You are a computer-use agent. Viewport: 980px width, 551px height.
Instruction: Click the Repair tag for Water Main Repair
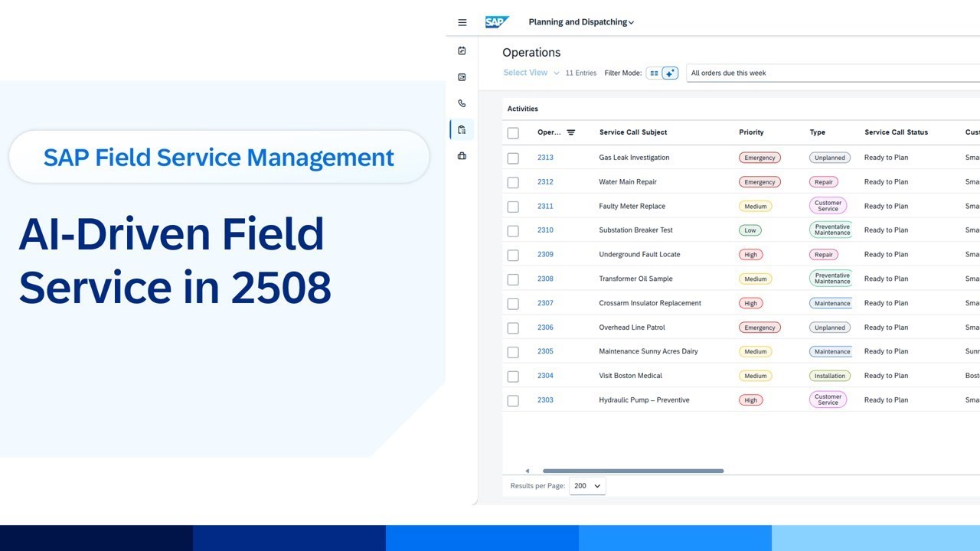tap(824, 182)
